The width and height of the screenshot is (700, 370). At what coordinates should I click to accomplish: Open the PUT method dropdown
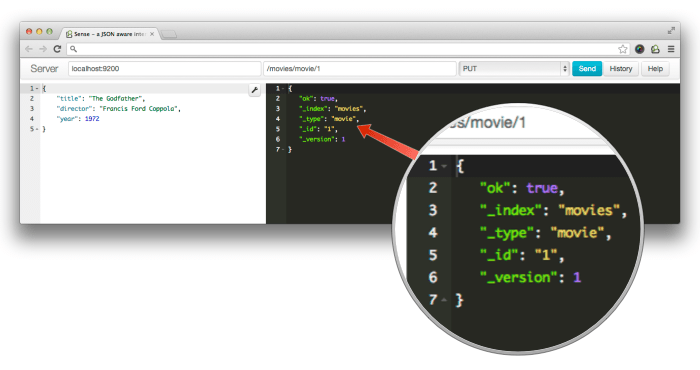coord(514,69)
